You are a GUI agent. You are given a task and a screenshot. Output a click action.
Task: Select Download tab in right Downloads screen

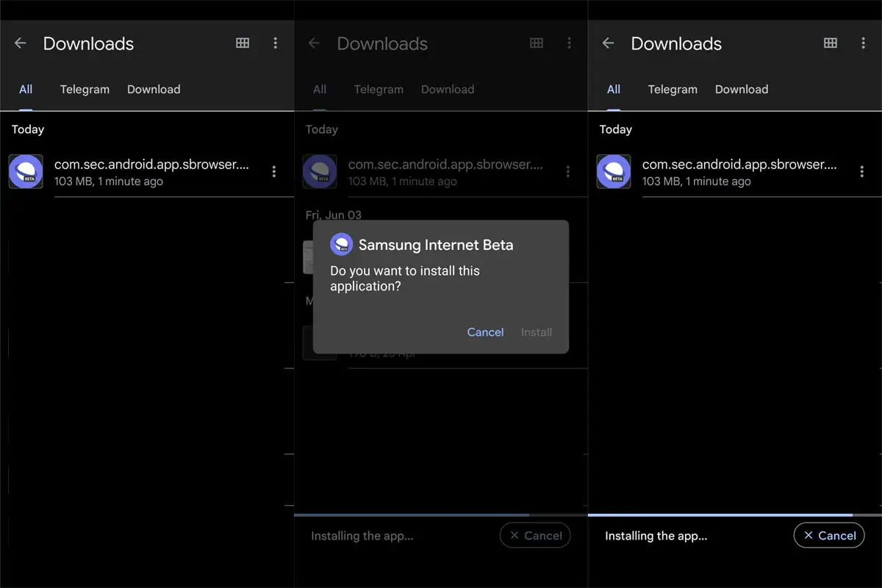(x=742, y=90)
